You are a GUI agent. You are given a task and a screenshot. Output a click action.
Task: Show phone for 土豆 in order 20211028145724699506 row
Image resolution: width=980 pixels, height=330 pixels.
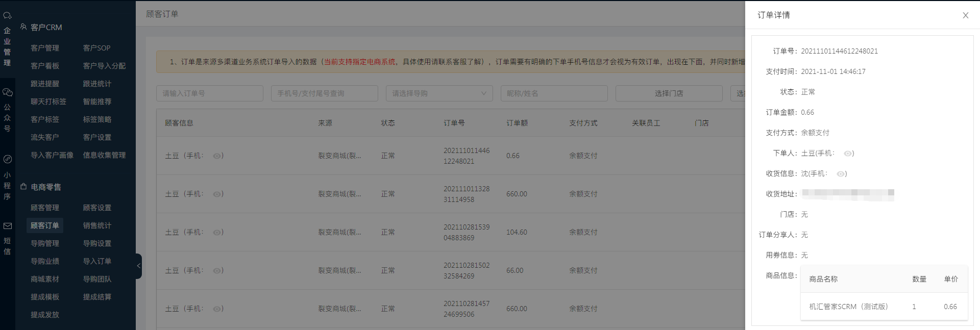click(217, 309)
